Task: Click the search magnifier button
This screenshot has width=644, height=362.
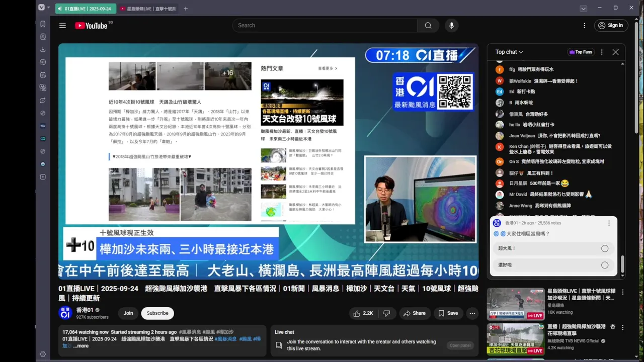Action: 428,25
